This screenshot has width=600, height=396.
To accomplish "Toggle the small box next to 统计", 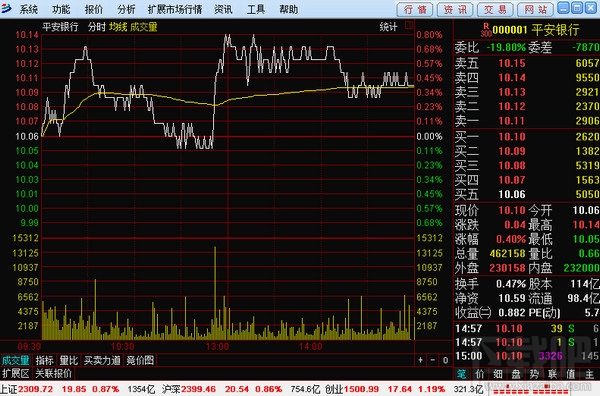I will pos(409,26).
